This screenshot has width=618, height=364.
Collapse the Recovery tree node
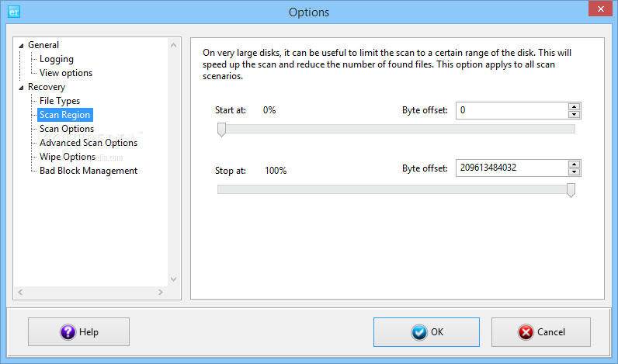[x=21, y=88]
